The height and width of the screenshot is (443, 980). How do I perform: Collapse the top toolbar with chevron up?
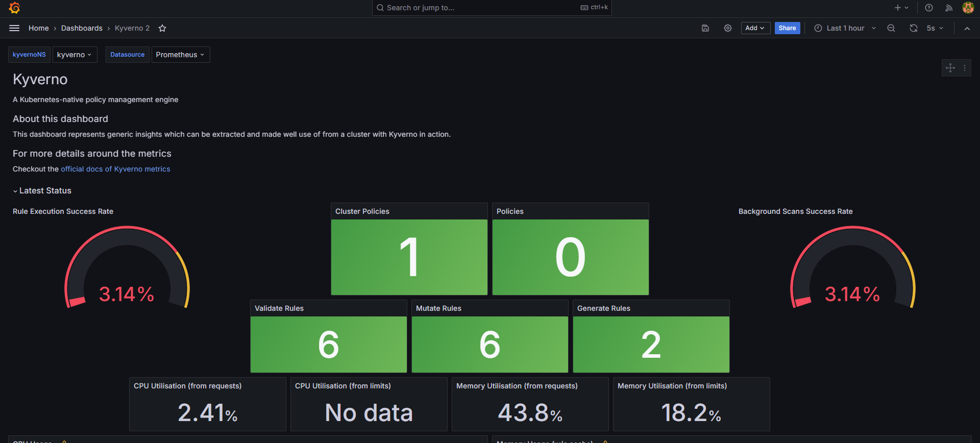coord(967,29)
